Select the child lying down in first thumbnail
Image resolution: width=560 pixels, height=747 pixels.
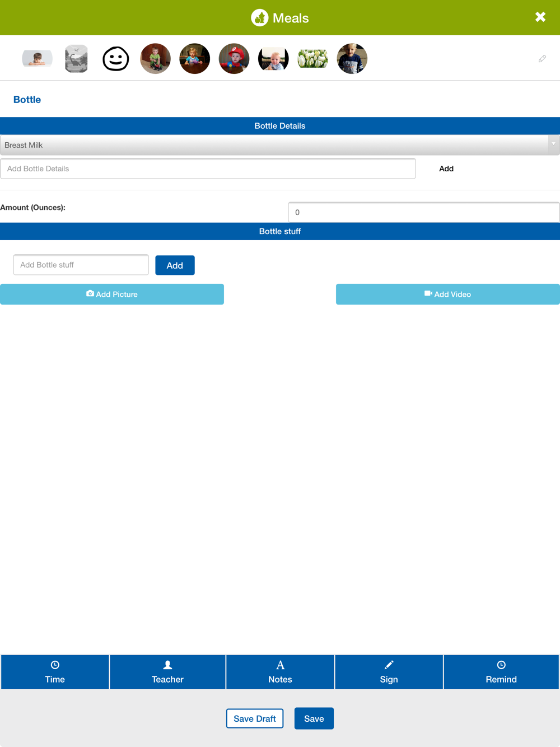37,58
